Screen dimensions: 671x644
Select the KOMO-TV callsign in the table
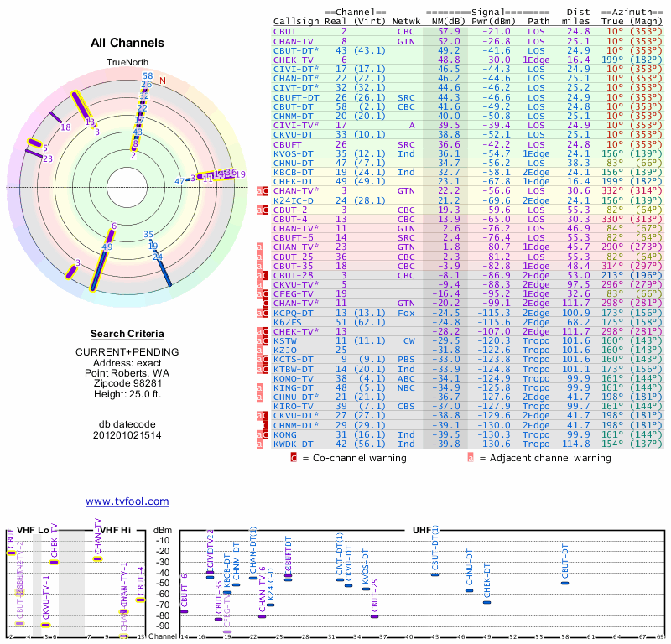click(293, 379)
